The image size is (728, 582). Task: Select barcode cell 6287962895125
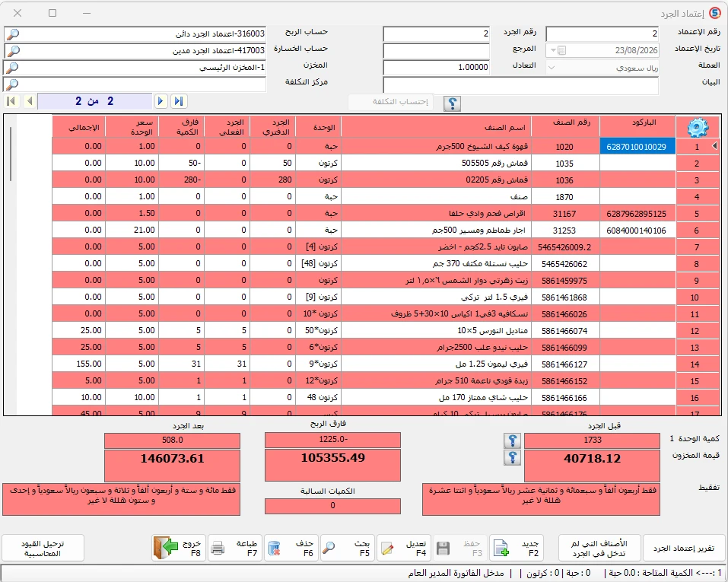point(637,214)
